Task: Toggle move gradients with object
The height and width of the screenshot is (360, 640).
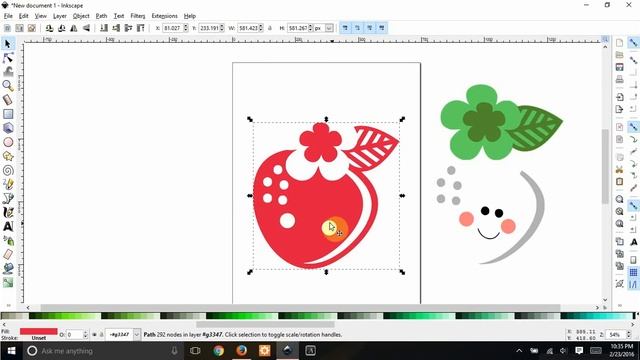Action: [x=369, y=28]
